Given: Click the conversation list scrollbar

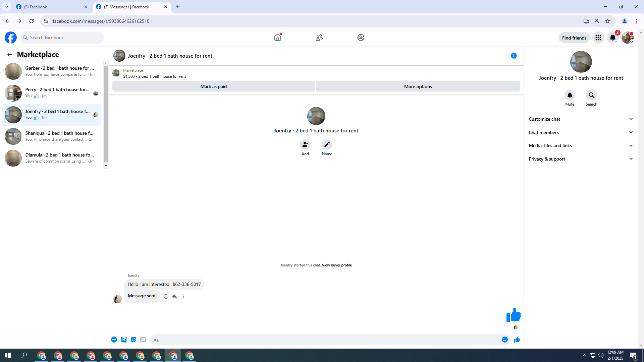Looking at the screenshot, I should point(106,114).
